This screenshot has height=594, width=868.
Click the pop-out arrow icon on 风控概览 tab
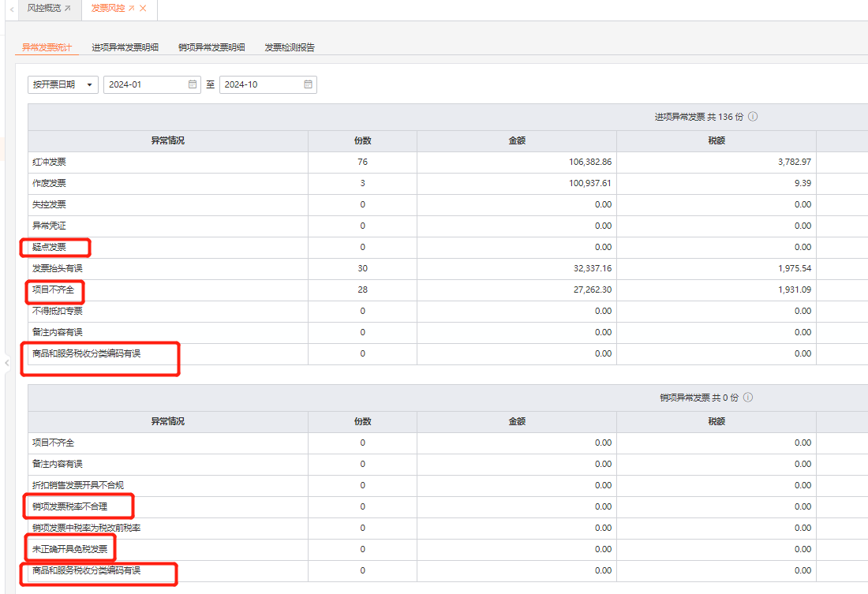pyautogui.click(x=68, y=9)
